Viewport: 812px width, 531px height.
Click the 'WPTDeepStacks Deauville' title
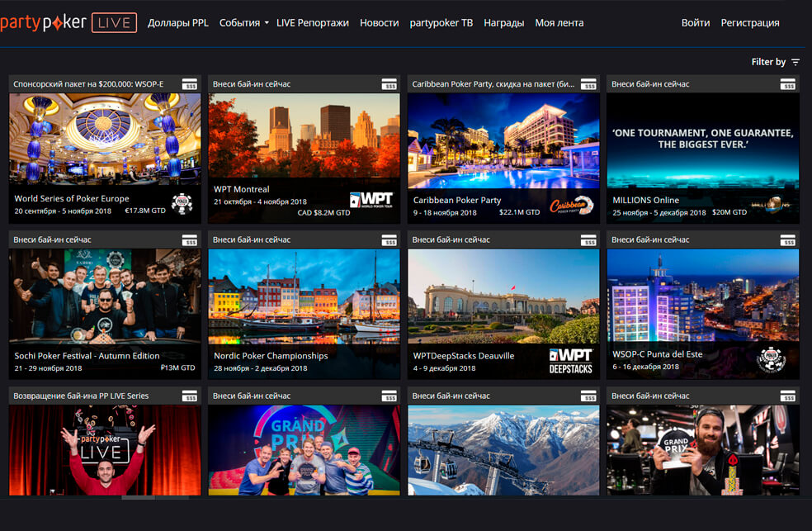click(464, 356)
